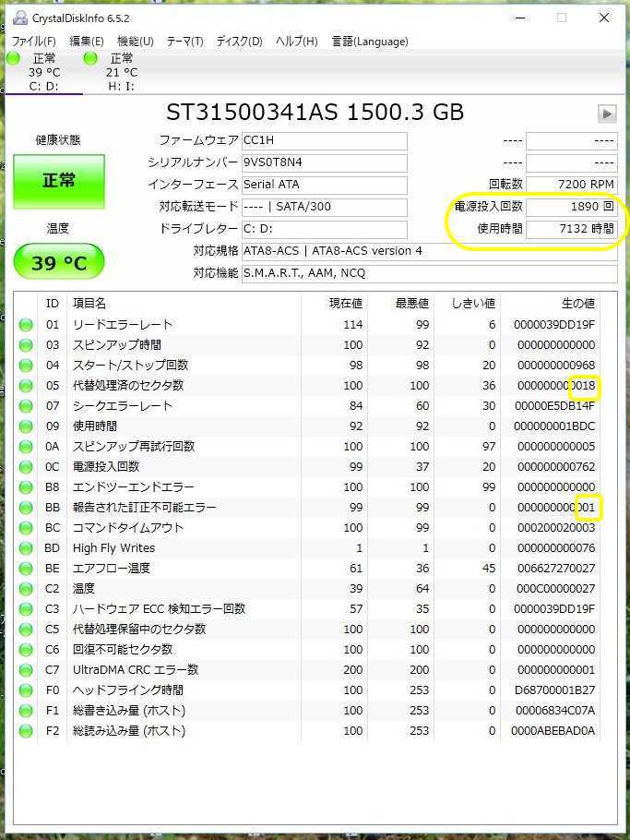Select the High Fly Writes attribute name

[x=114, y=548]
